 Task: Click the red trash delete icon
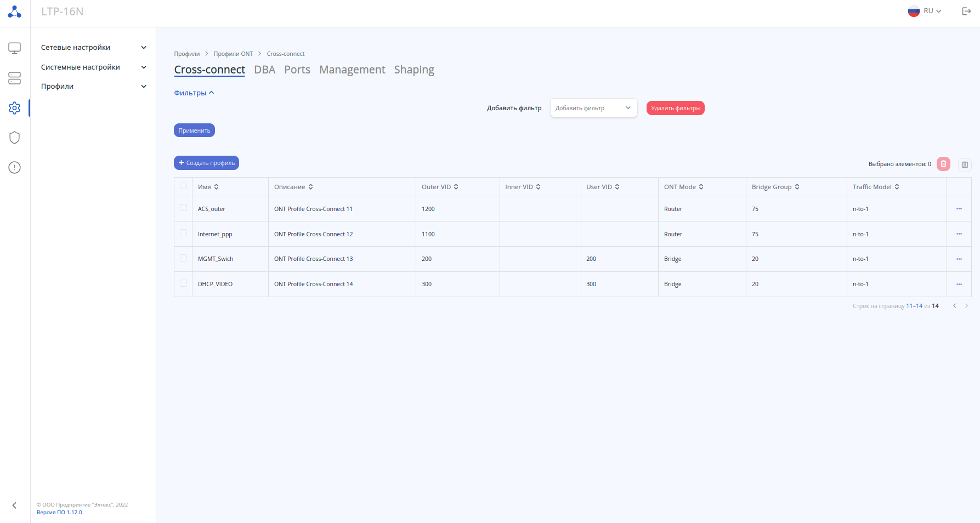pos(943,164)
